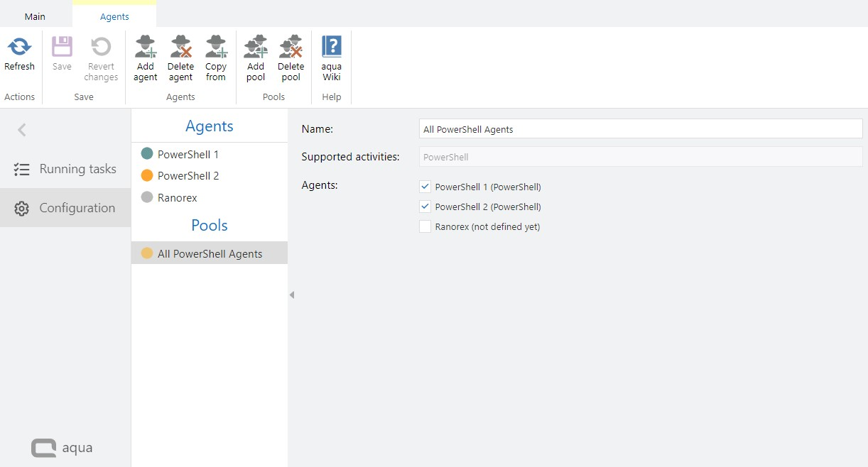Click the Delete agent icon
This screenshot has height=467, width=868.
[x=180, y=48]
